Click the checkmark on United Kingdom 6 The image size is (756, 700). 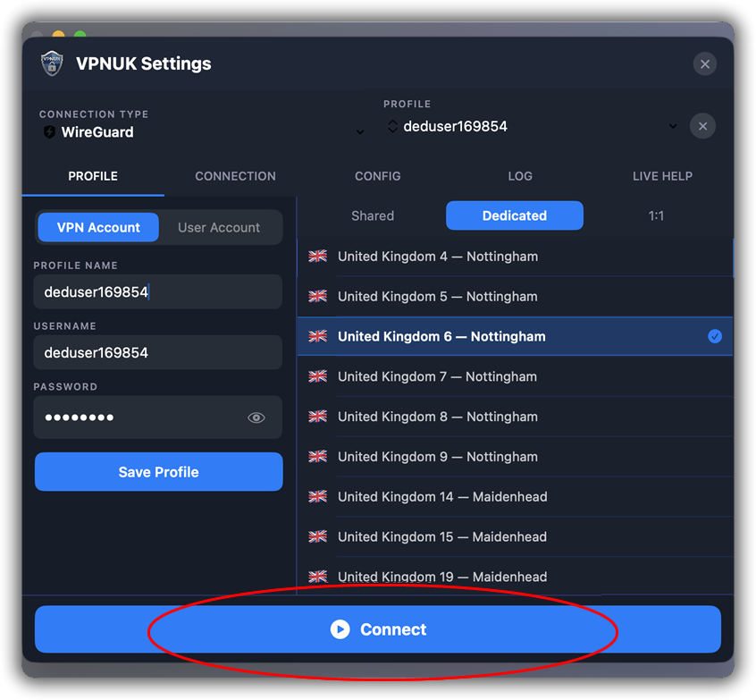(715, 336)
